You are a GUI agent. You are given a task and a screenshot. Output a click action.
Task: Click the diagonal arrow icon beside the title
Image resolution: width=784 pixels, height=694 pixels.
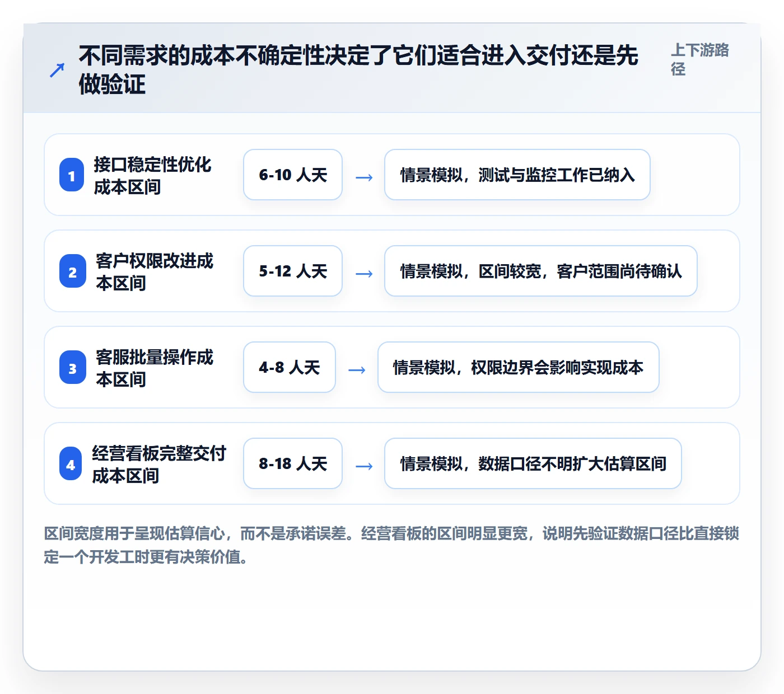click(57, 71)
